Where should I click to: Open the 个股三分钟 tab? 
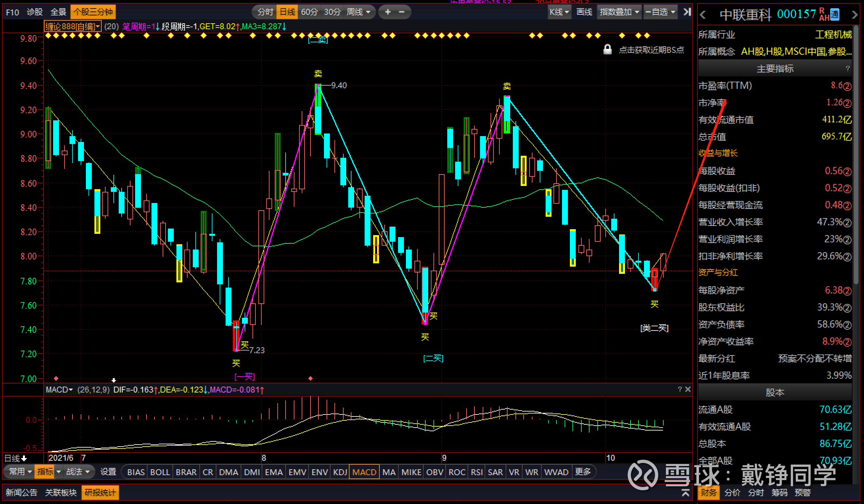point(93,12)
